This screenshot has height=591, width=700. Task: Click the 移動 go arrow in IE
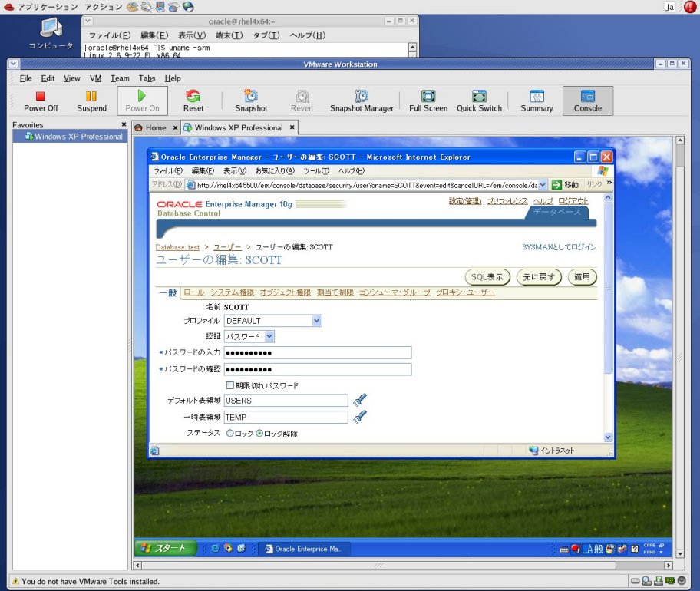556,185
